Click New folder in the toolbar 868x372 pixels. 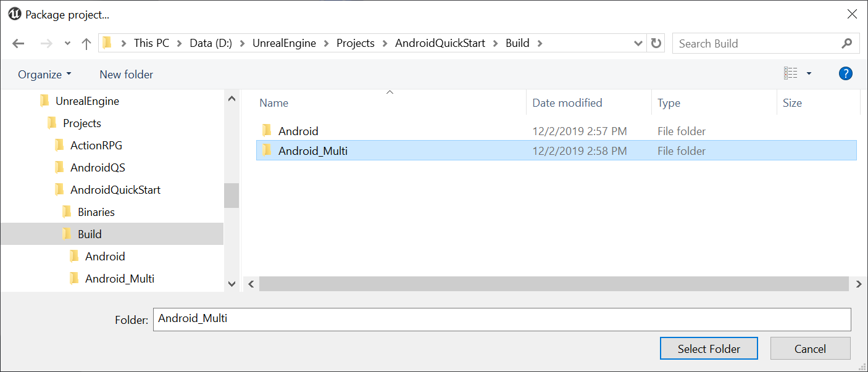click(x=126, y=74)
